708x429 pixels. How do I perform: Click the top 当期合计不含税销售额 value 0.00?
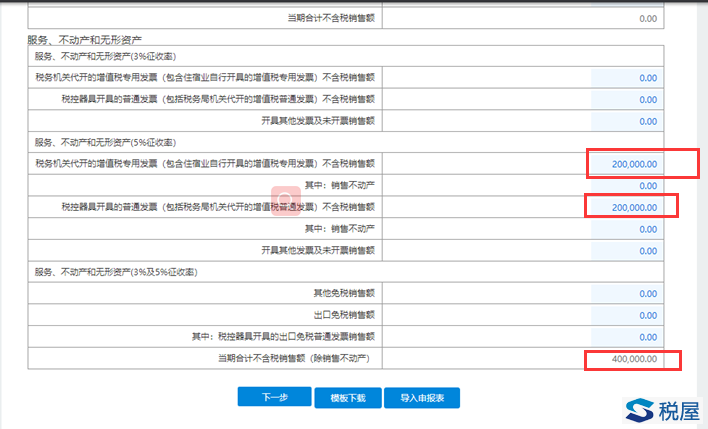[648, 19]
